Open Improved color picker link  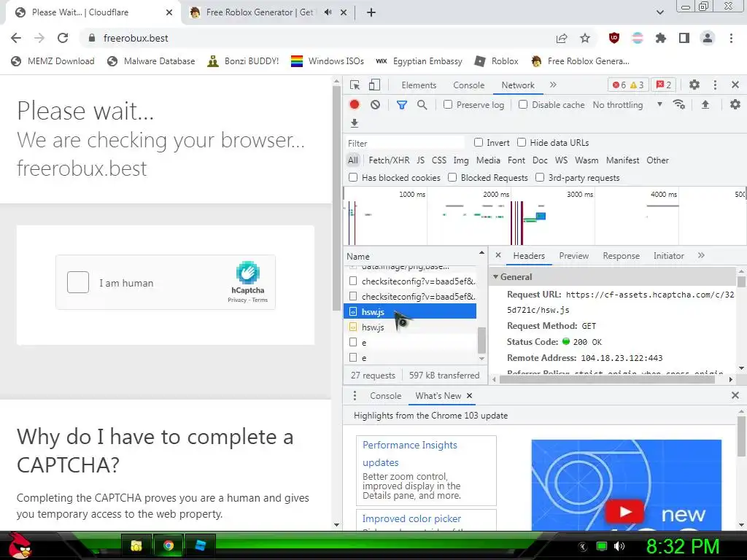[x=411, y=518]
